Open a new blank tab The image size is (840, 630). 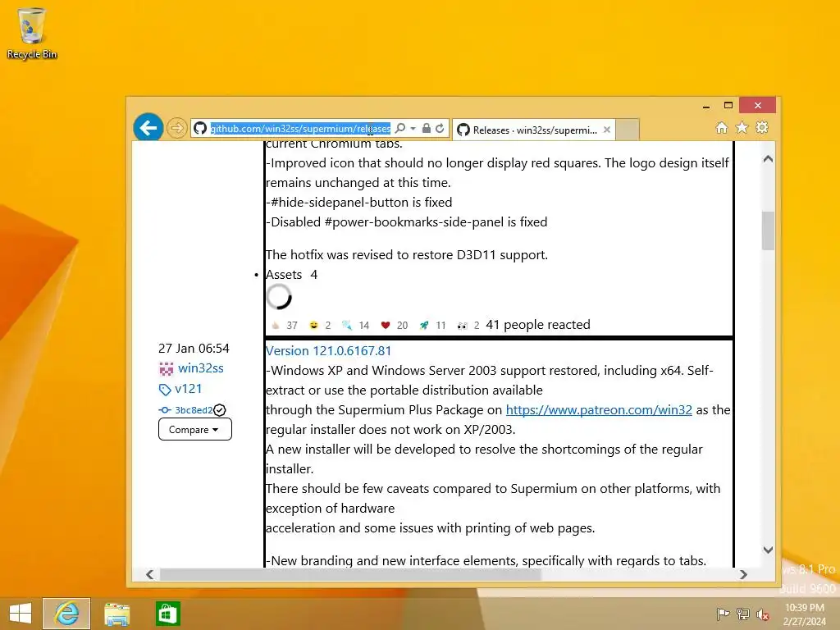pyautogui.click(x=628, y=130)
